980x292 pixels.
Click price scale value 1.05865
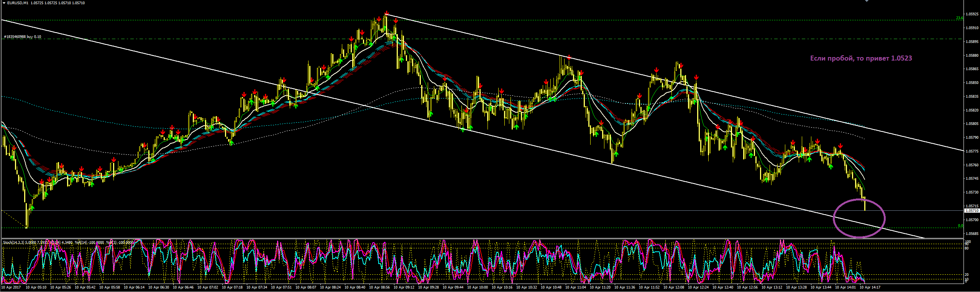point(972,69)
